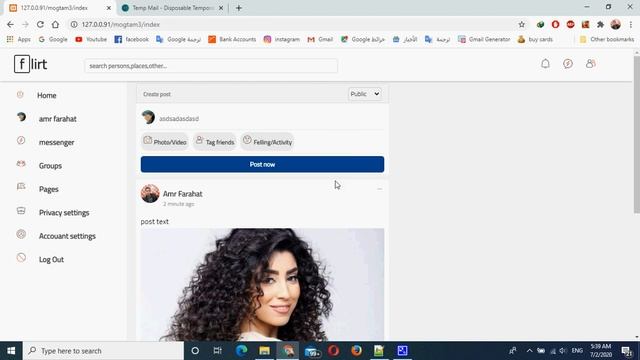
Task: Click the Privacy settings icon
Action: coord(21,211)
